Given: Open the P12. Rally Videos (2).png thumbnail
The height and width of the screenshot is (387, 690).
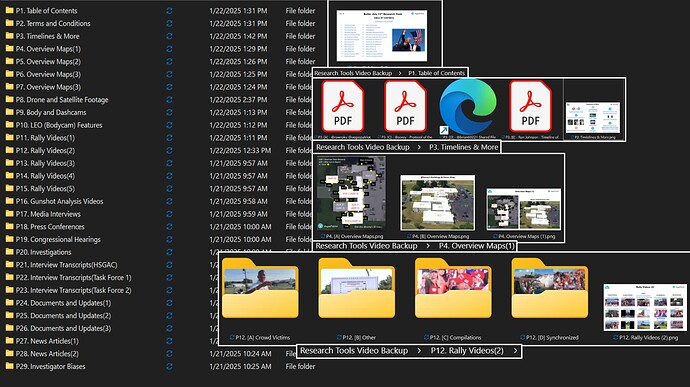Looking at the screenshot, I should [x=645, y=307].
